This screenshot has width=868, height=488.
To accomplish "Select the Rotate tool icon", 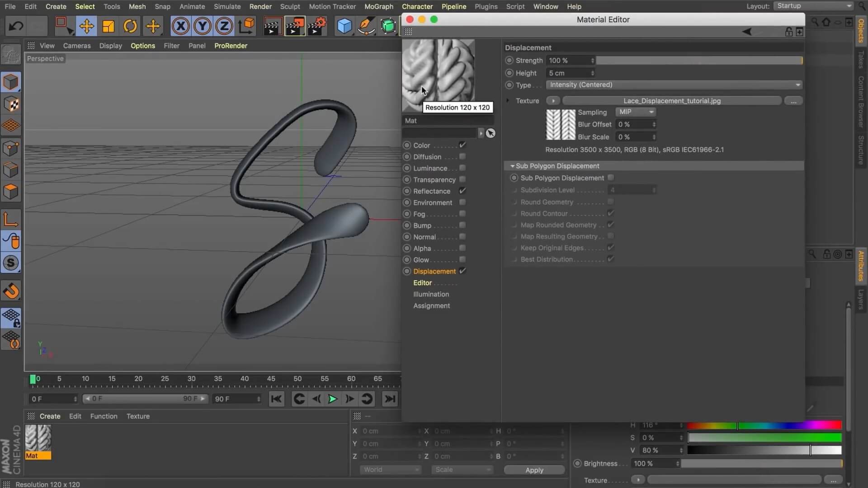I will (x=130, y=26).
